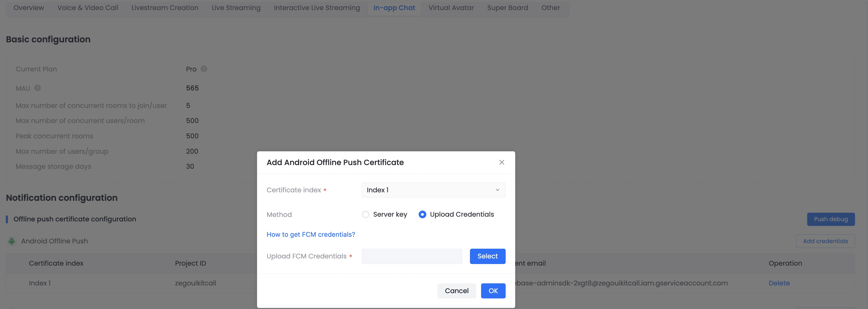Click the Upload FCM Credentials input field
The width and height of the screenshot is (868, 309).
pyautogui.click(x=412, y=256)
